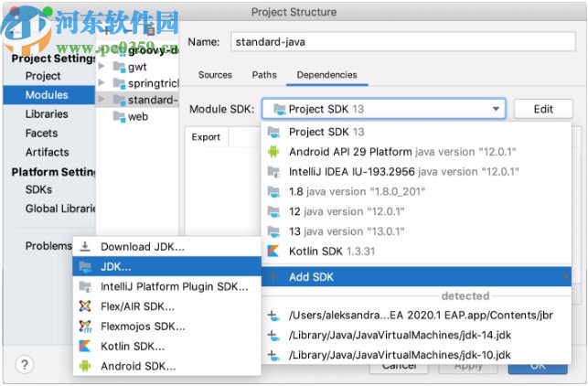
Task: Click the Edit button beside Module SDK
Action: 543,109
